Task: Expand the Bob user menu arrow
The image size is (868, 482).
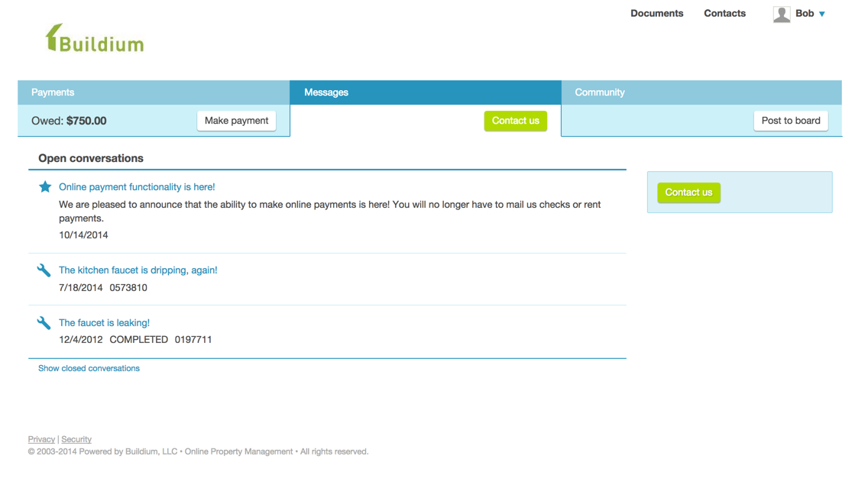Action: tap(822, 14)
